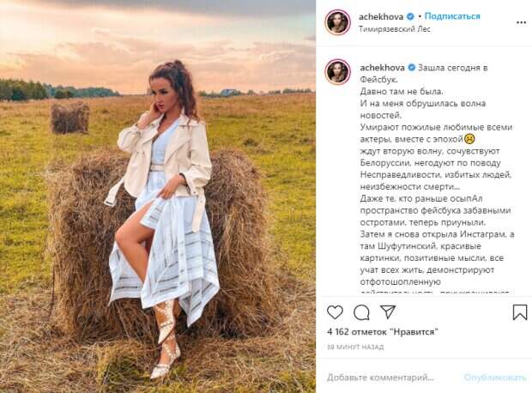Click the verified badge in the caption

coord(411,68)
